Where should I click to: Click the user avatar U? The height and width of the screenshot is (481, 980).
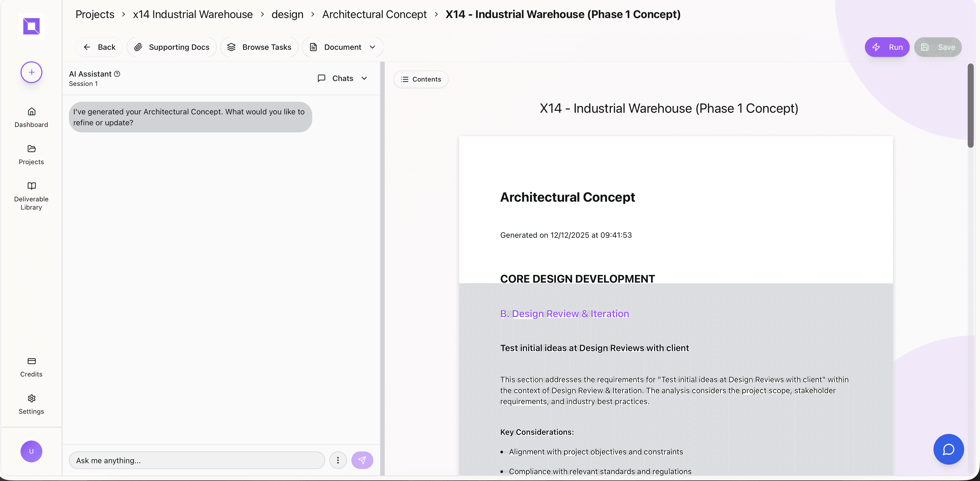(x=31, y=451)
